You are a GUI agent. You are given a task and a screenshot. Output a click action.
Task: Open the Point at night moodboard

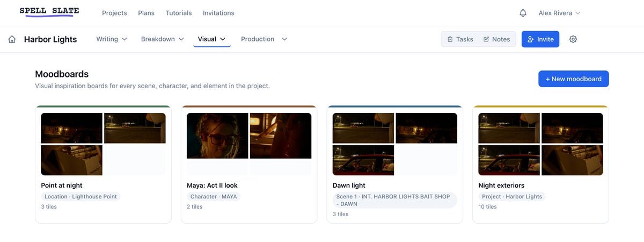click(103, 164)
